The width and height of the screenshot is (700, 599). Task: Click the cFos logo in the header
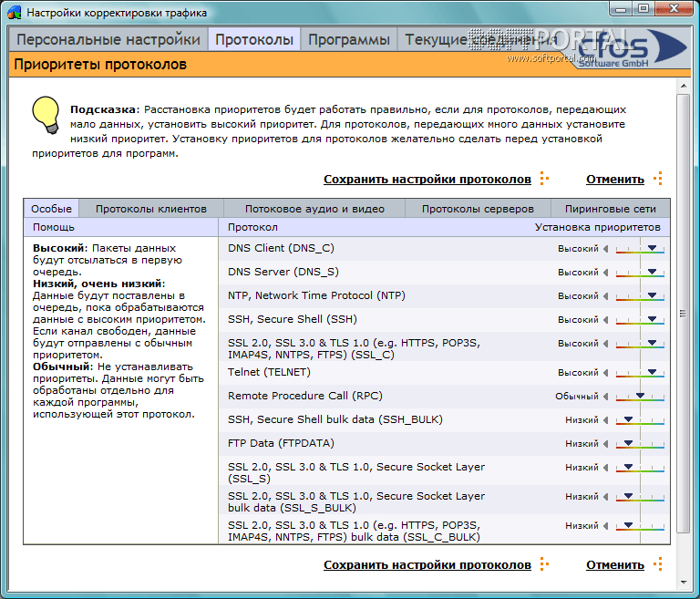point(632,48)
